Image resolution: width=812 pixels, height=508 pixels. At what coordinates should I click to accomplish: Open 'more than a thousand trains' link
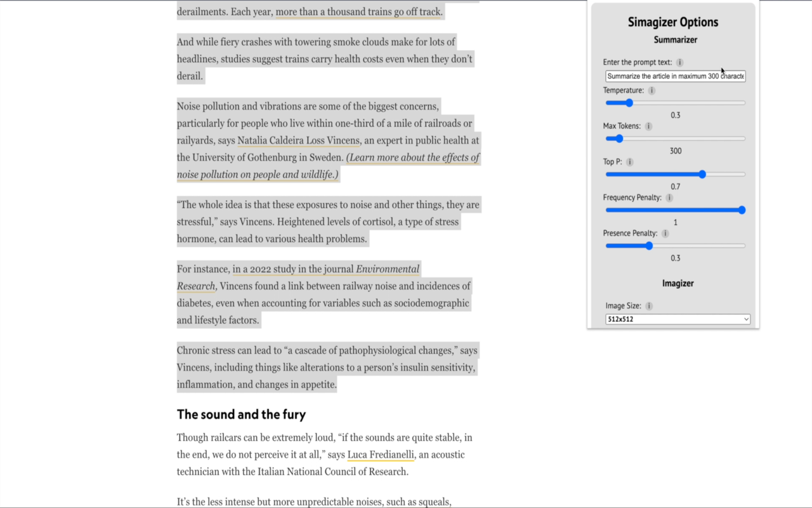358,12
